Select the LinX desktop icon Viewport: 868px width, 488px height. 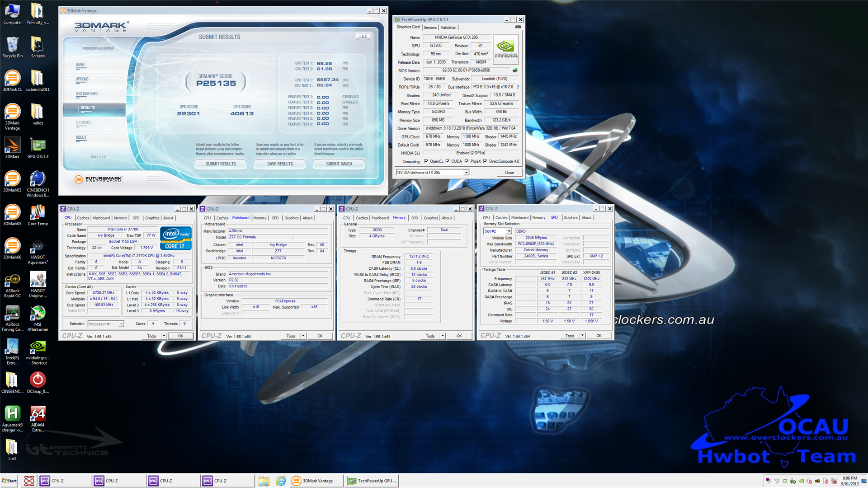coord(12,449)
